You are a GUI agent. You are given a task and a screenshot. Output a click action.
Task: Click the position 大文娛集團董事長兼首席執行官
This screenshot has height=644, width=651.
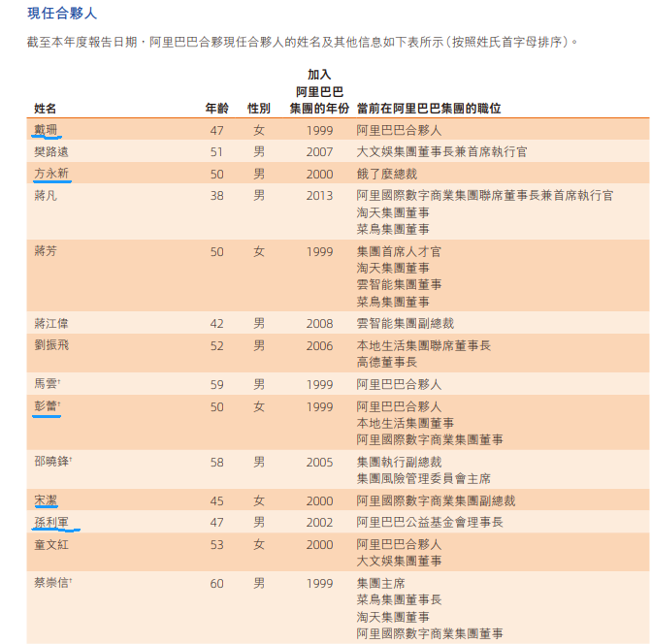tap(441, 152)
